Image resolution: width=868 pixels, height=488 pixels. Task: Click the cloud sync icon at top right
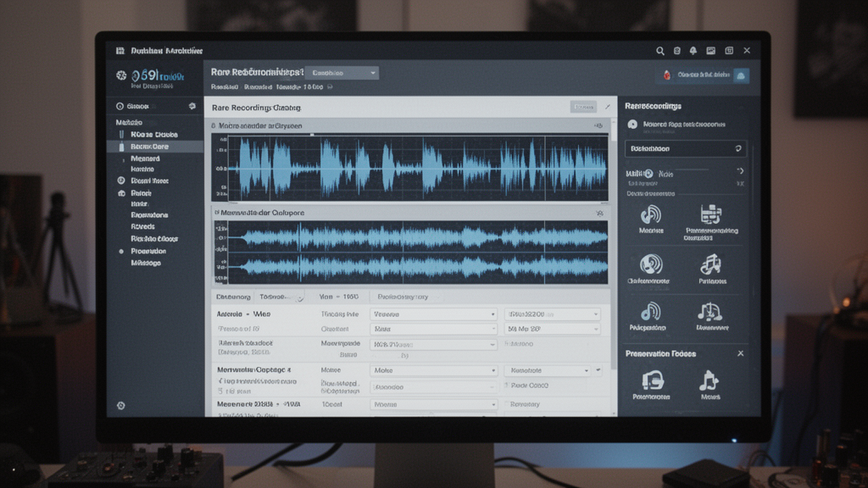740,75
